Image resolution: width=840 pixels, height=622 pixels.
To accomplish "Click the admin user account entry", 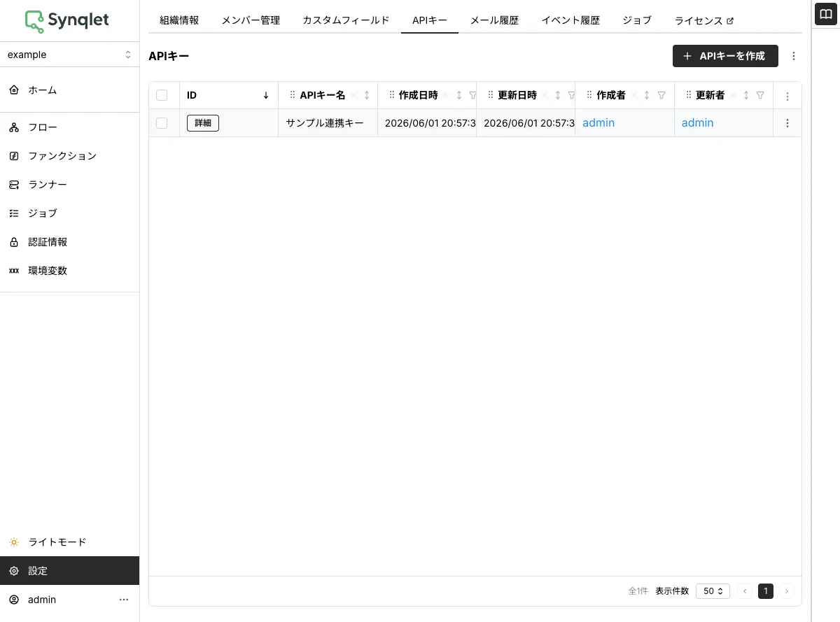I will point(42,600).
